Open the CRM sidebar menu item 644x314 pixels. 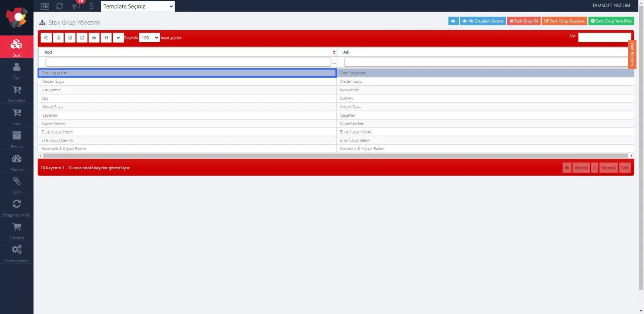(x=17, y=185)
